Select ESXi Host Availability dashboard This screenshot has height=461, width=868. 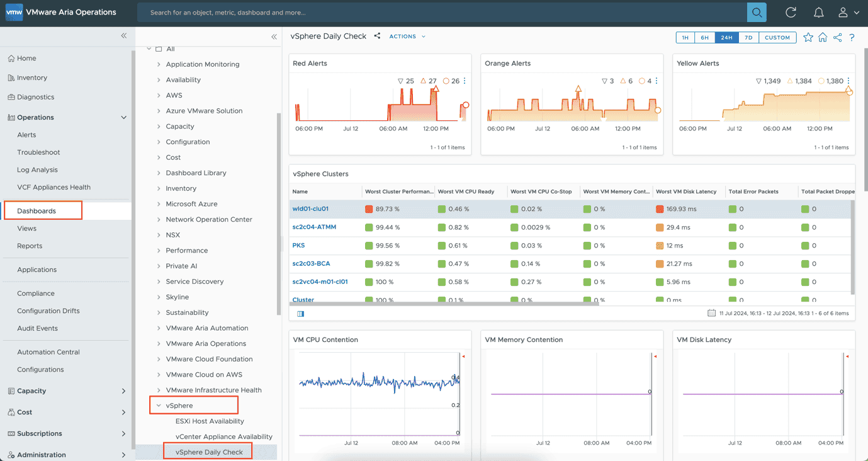tap(210, 421)
